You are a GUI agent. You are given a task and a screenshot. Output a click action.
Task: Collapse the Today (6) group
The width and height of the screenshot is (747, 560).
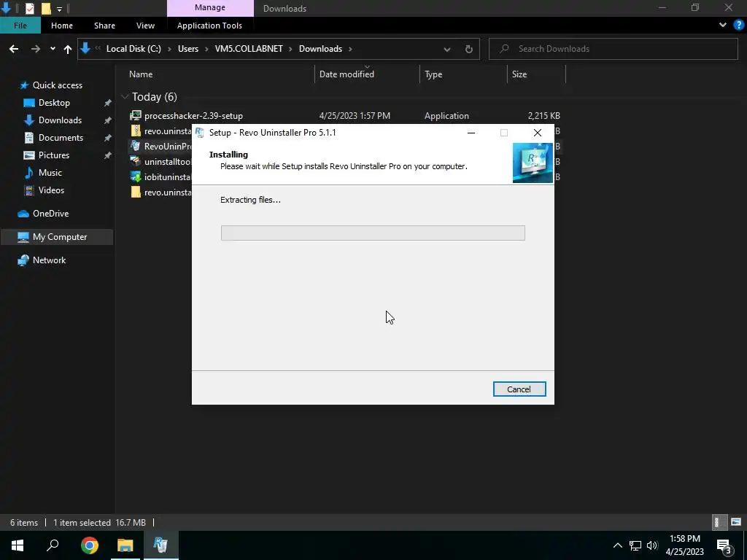125,97
